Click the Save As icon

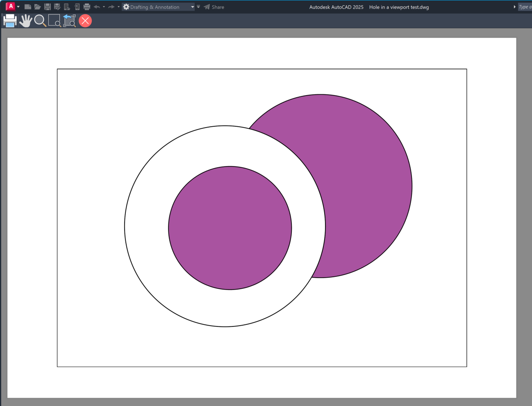tap(57, 7)
